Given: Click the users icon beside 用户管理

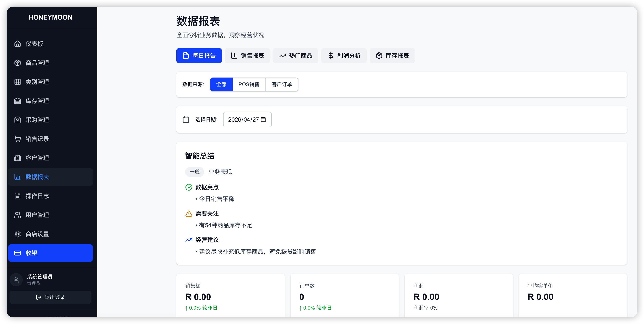Looking at the screenshot, I should point(18,215).
